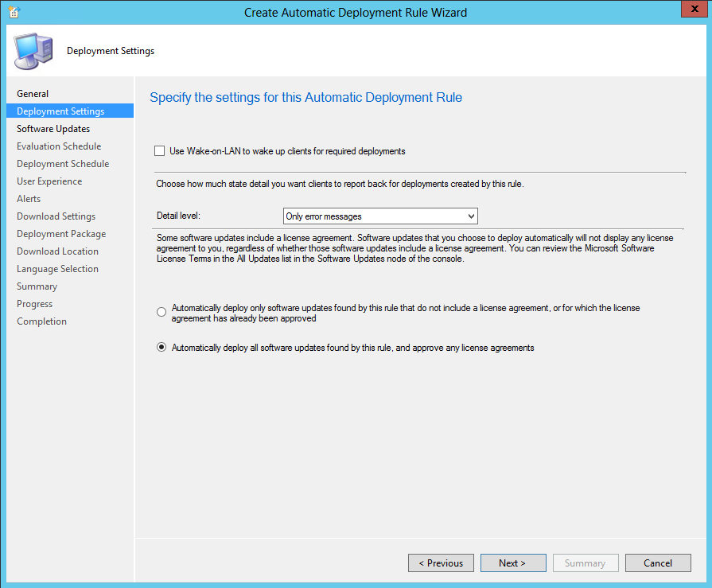Select Progress step in sidebar
Screen dimensions: 712x588
click(34, 304)
